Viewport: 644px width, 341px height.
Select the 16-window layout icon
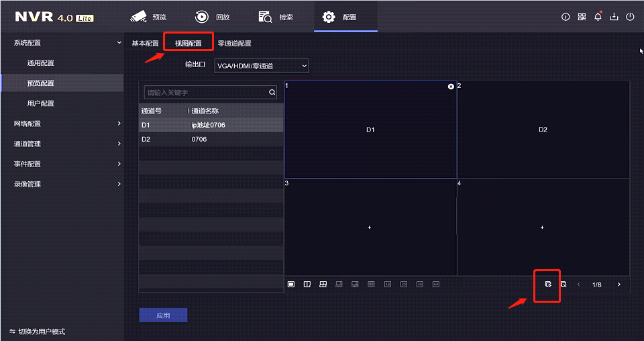pyautogui.click(x=388, y=285)
